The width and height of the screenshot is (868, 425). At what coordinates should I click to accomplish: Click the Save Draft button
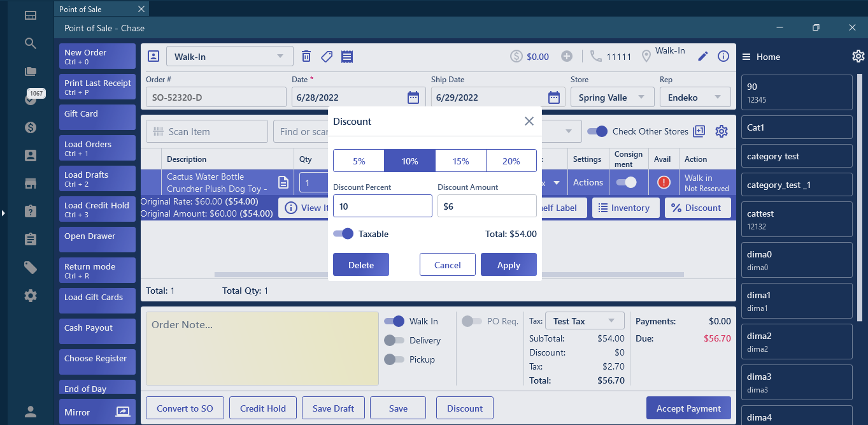(333, 408)
